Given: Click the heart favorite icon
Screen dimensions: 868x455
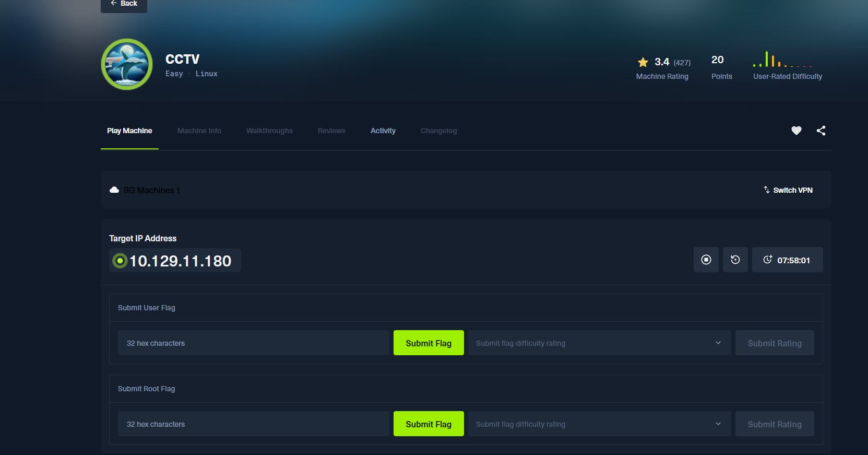Looking at the screenshot, I should click(x=796, y=131).
